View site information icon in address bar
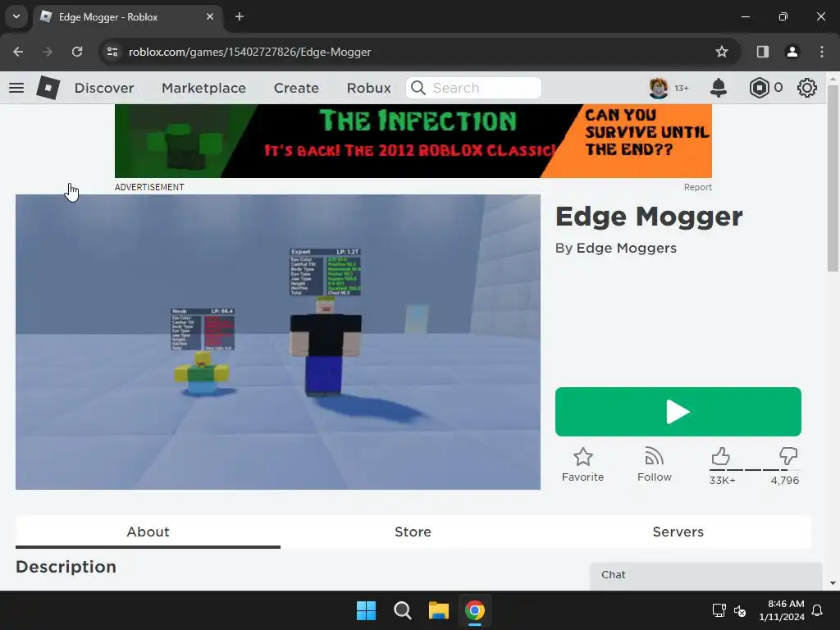This screenshot has height=630, width=840. point(112,52)
